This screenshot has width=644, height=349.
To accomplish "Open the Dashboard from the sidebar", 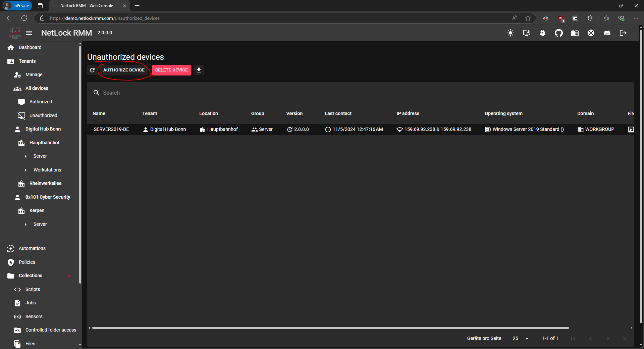I will coord(30,47).
